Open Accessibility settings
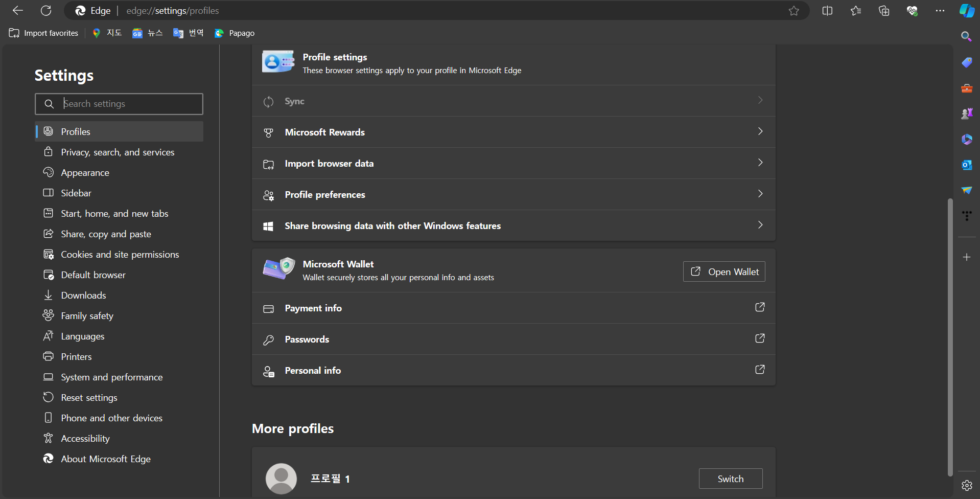This screenshot has height=499, width=980. [x=119, y=438]
